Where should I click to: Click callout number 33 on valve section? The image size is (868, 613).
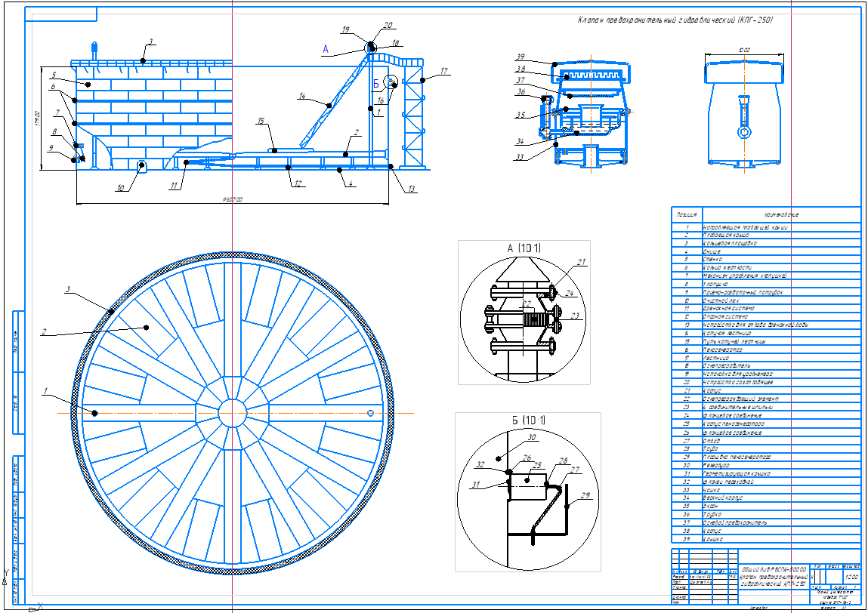point(519,157)
